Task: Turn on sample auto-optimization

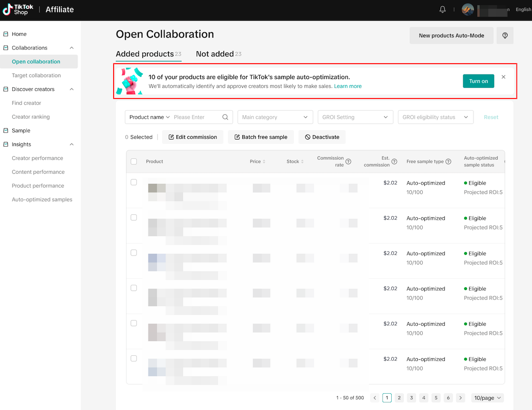Action: pos(478,81)
